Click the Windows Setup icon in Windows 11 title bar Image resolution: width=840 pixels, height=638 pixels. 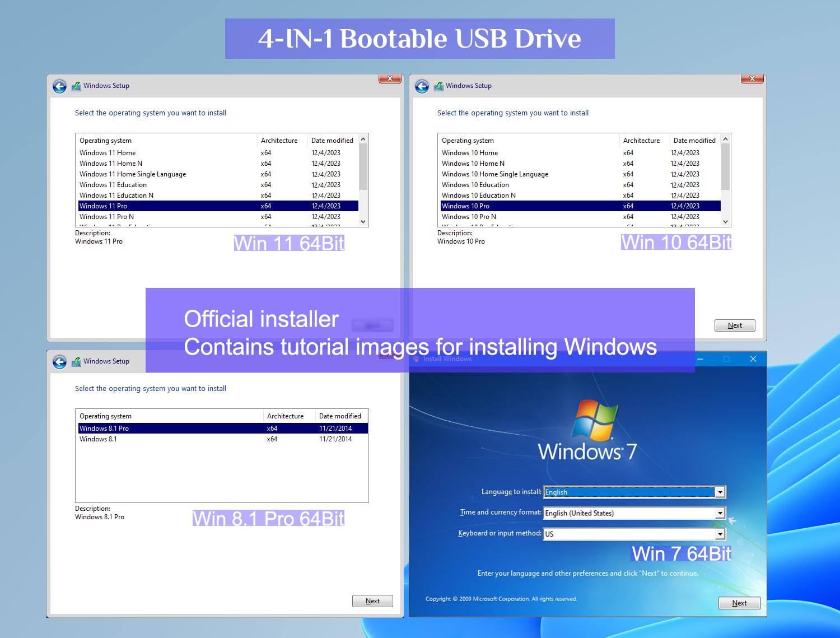click(x=76, y=86)
